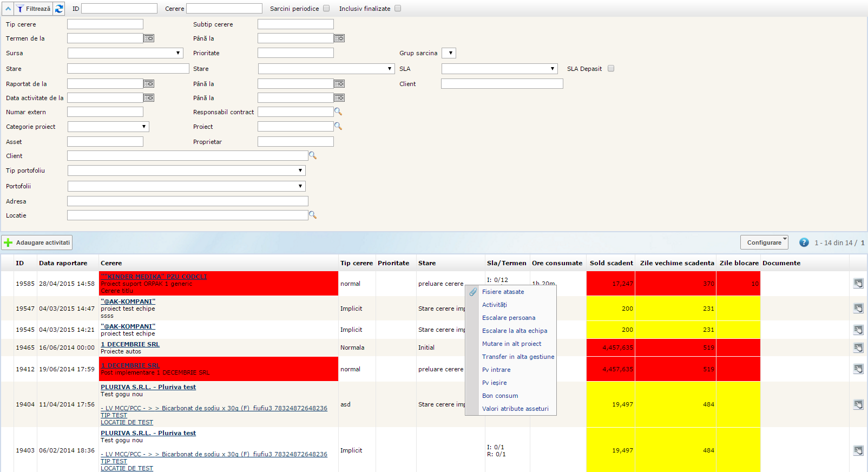Click the search magnifier beside the Proiect field

coord(338,126)
